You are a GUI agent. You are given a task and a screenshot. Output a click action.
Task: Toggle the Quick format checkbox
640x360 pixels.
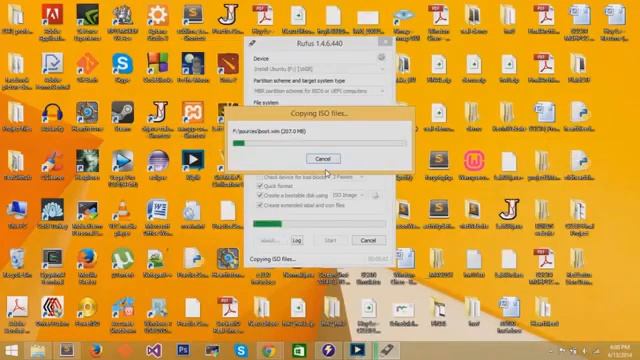point(260,186)
